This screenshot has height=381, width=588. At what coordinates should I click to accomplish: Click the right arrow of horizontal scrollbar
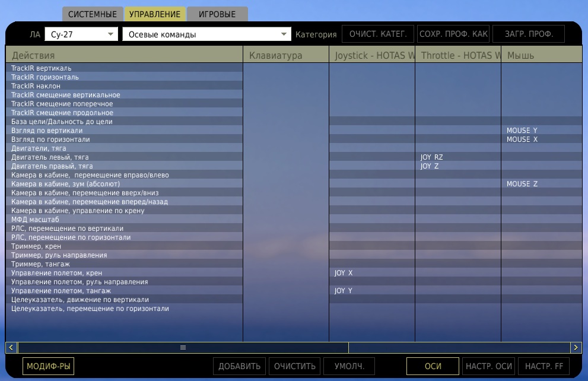tap(576, 348)
